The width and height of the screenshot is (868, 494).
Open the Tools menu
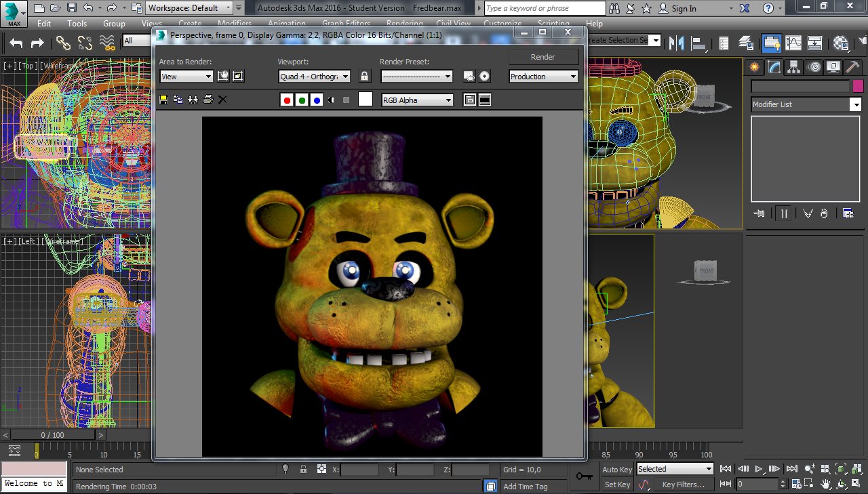tap(77, 23)
